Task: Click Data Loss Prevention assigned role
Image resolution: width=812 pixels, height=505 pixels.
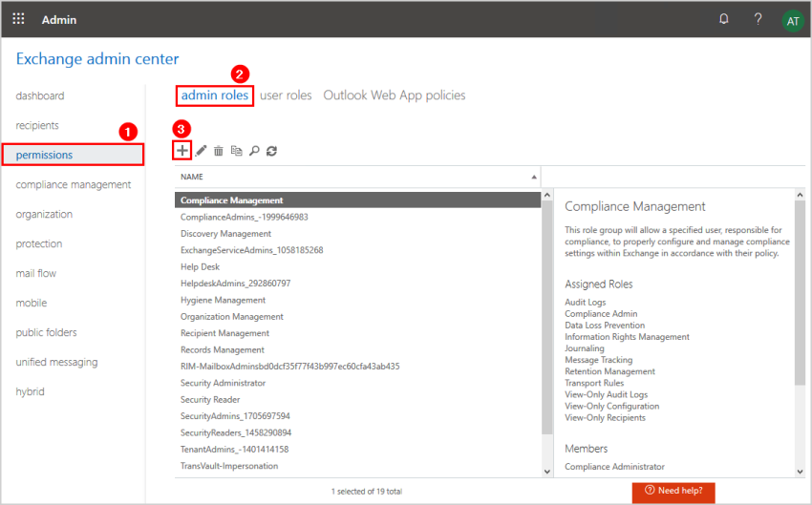Action: point(605,325)
